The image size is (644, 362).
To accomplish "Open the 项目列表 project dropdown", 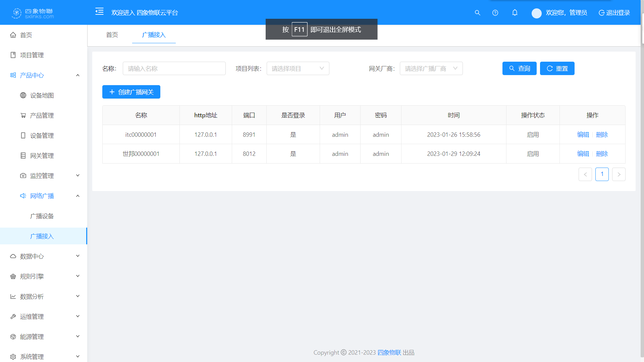I will (x=298, y=69).
